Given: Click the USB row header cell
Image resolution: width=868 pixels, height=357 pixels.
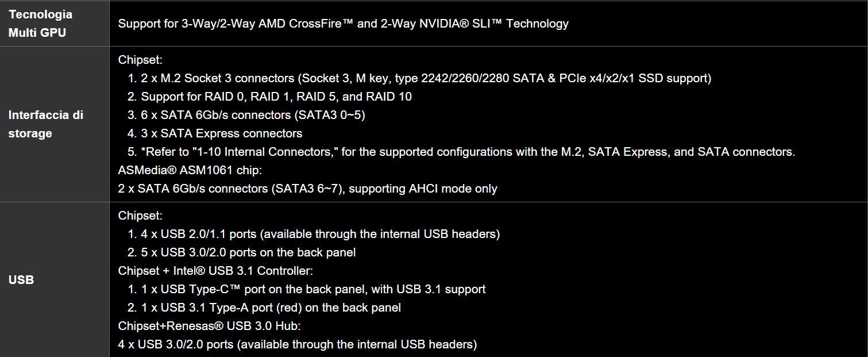Looking at the screenshot, I should (x=21, y=280).
